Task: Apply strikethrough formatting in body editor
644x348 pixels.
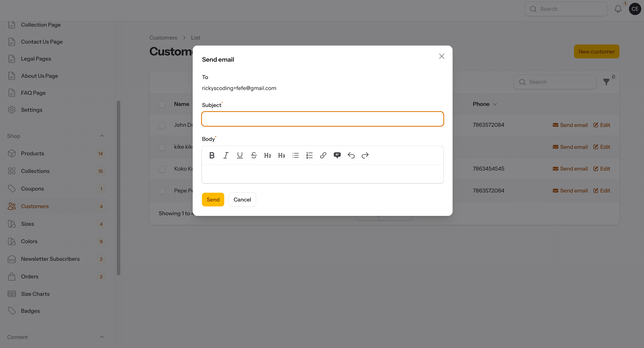Action: point(254,155)
